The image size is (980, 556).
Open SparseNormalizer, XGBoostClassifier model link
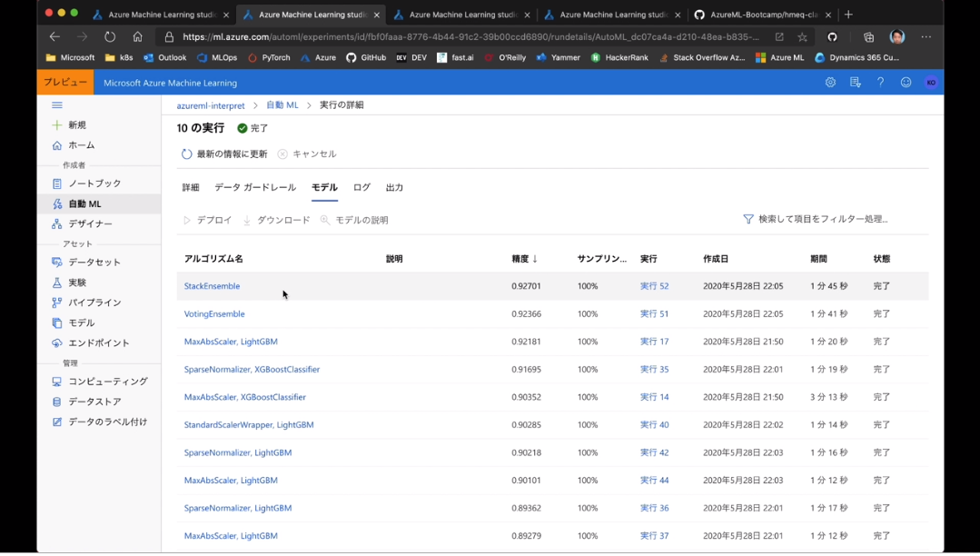(252, 370)
